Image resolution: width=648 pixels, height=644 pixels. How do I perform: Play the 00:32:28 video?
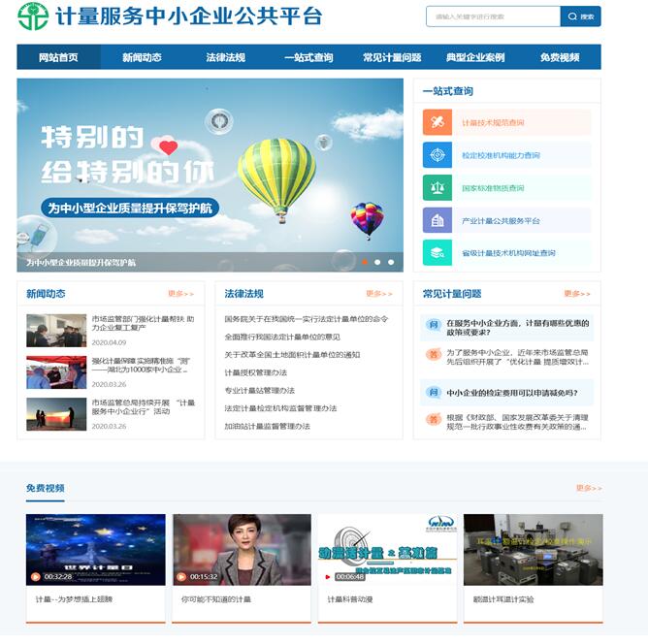(36, 577)
